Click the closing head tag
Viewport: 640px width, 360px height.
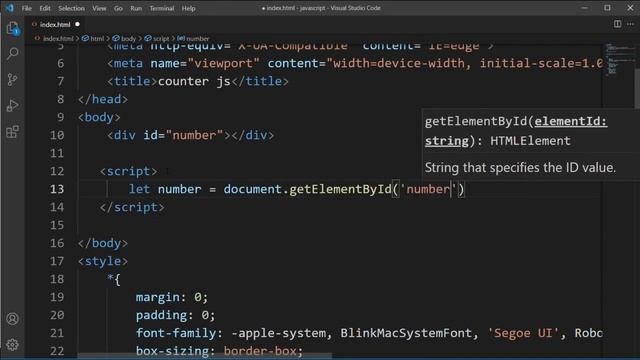click(103, 100)
